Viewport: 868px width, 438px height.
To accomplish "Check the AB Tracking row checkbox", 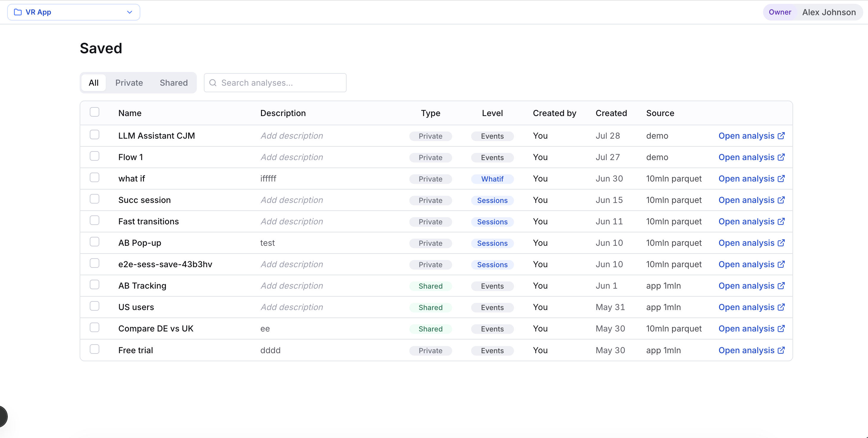I will 94,284.
